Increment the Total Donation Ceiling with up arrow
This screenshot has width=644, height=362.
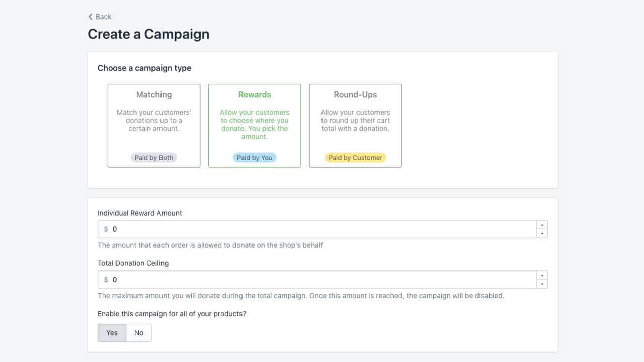542,275
